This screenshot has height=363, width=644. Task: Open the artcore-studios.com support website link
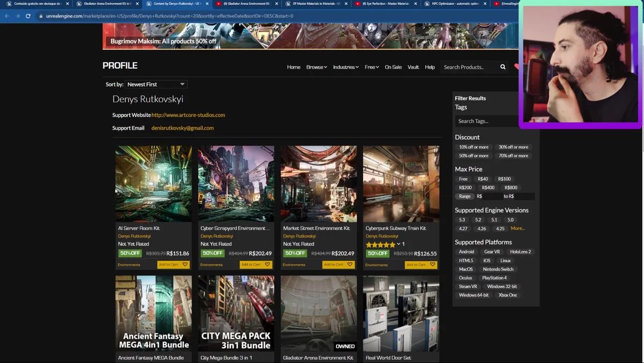[x=188, y=115]
